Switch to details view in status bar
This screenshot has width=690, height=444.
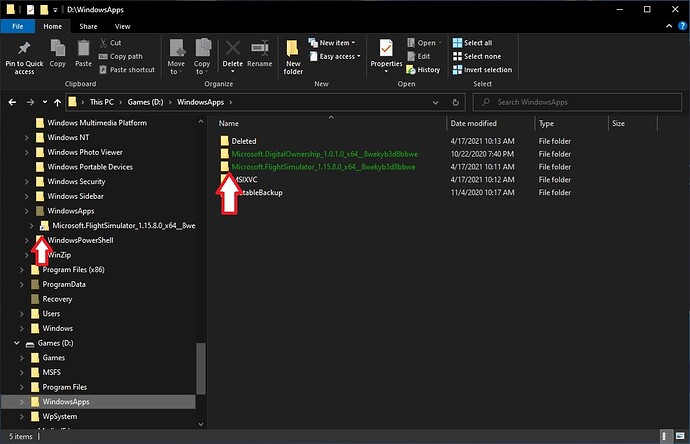point(664,436)
